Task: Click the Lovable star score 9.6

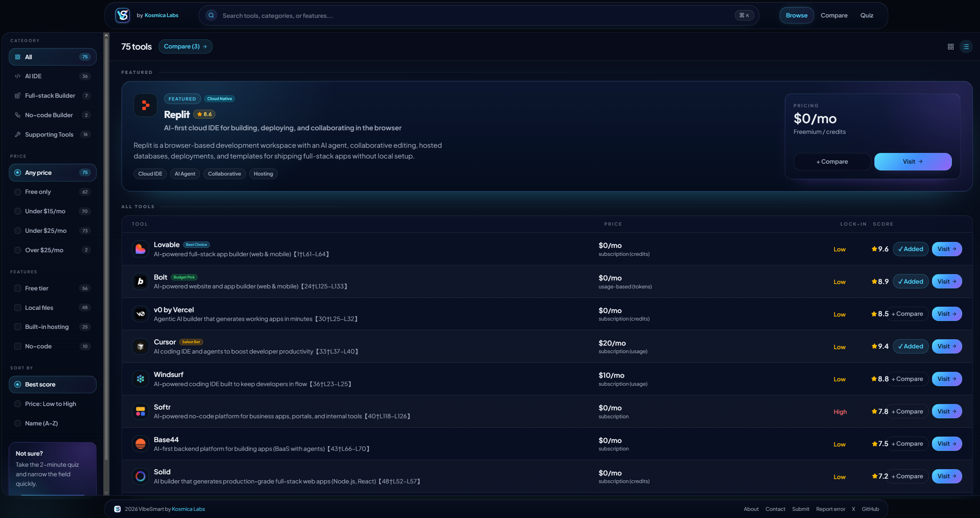Action: [x=880, y=249]
